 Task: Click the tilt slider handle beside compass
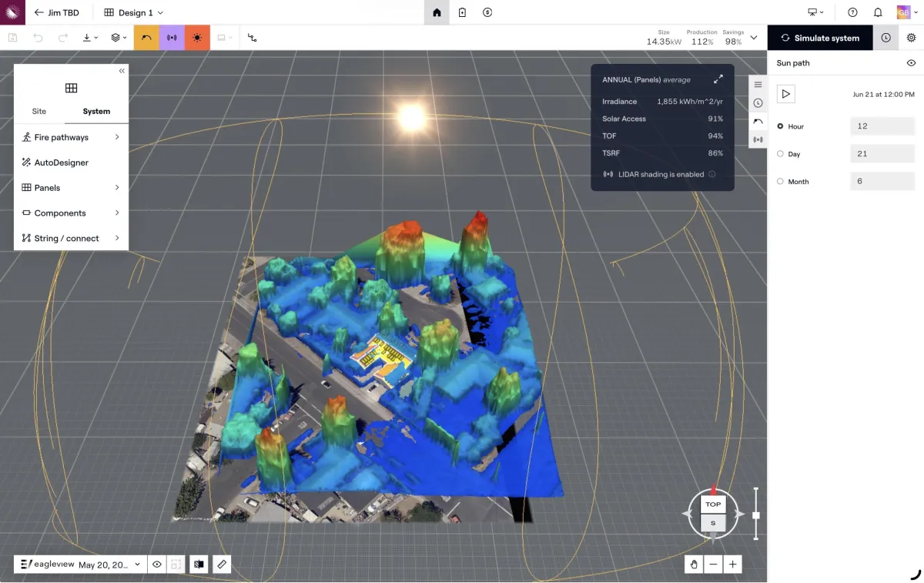tap(756, 515)
